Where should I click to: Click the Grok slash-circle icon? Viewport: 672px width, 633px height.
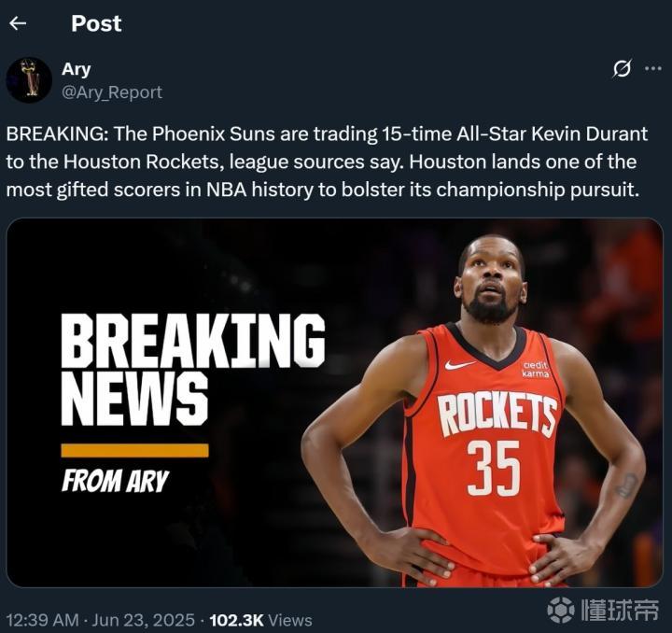(x=622, y=68)
